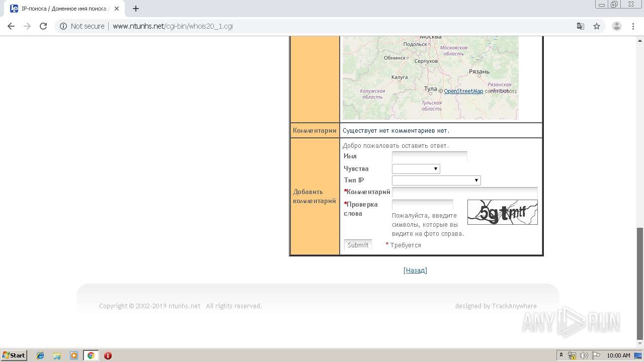
Task: Click the Комментарии row label
Action: tap(314, 130)
